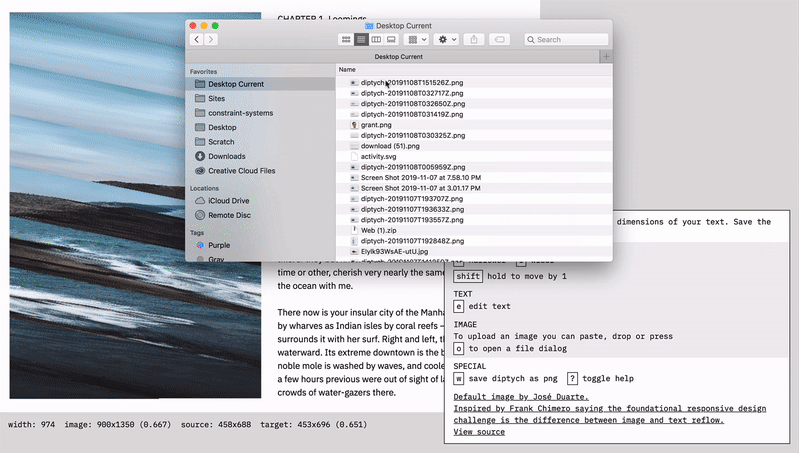Screen dimensions: 799x453
Task: Click the shift key hint button
Action: [x=468, y=276]
